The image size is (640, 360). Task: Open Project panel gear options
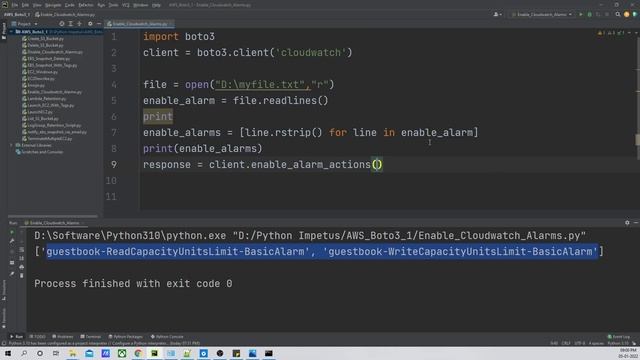[x=90, y=24]
